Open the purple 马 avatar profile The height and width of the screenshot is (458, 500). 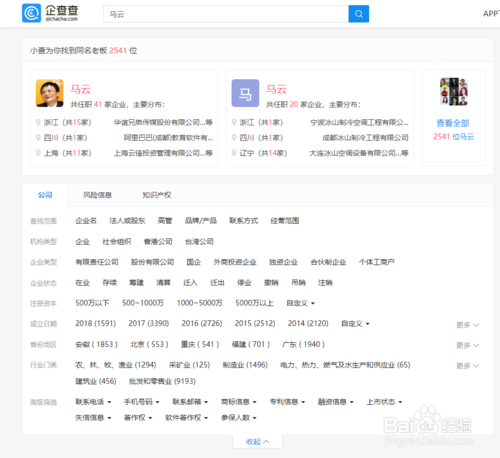[x=245, y=93]
